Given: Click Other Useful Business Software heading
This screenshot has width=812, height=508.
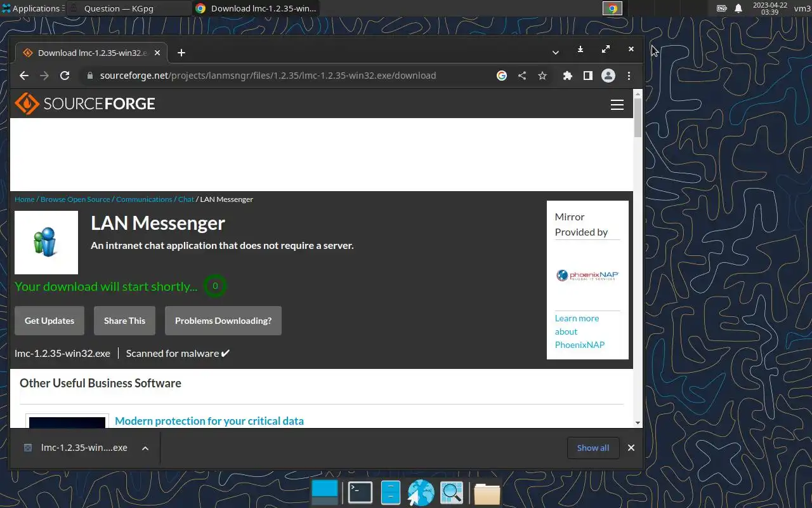Looking at the screenshot, I should pyautogui.click(x=100, y=383).
